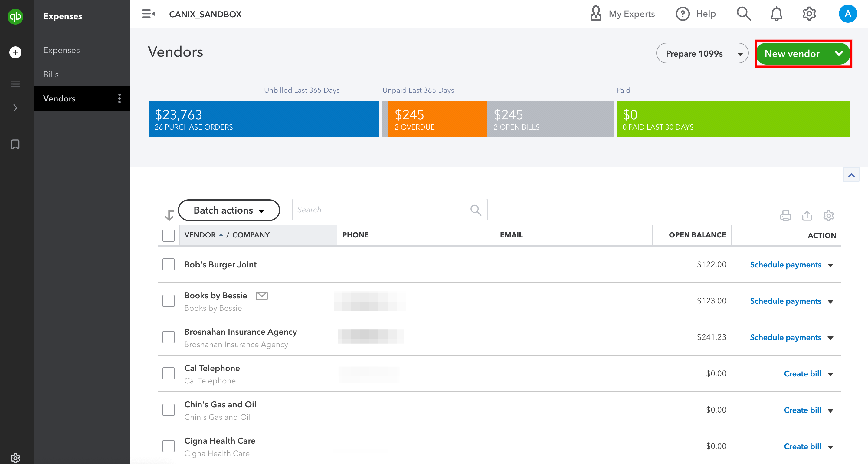Filter by the orange $245 overdue bar
This screenshot has height=464, width=868.
[x=437, y=119]
